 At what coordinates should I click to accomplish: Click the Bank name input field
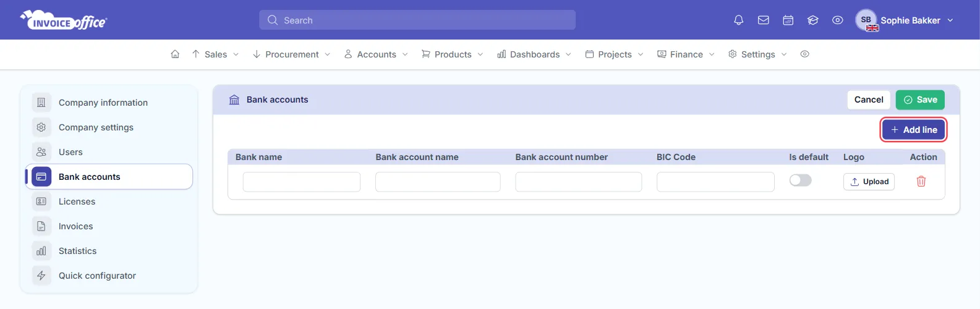click(302, 182)
